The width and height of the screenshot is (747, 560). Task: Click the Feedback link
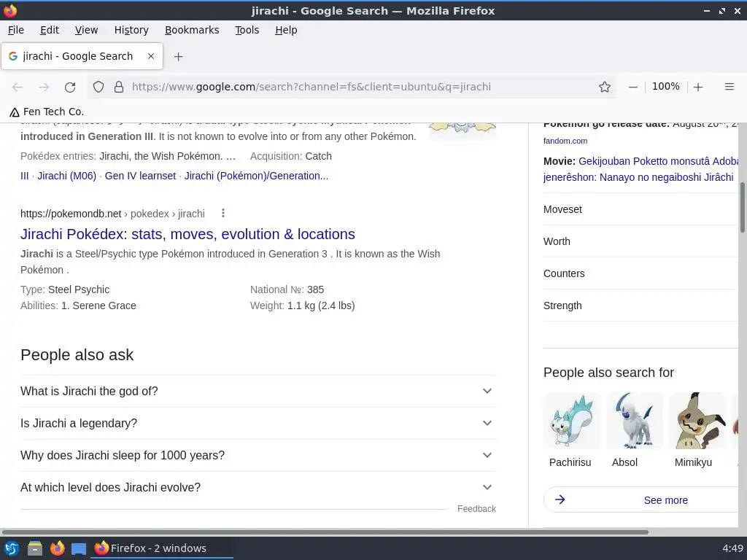click(476, 508)
